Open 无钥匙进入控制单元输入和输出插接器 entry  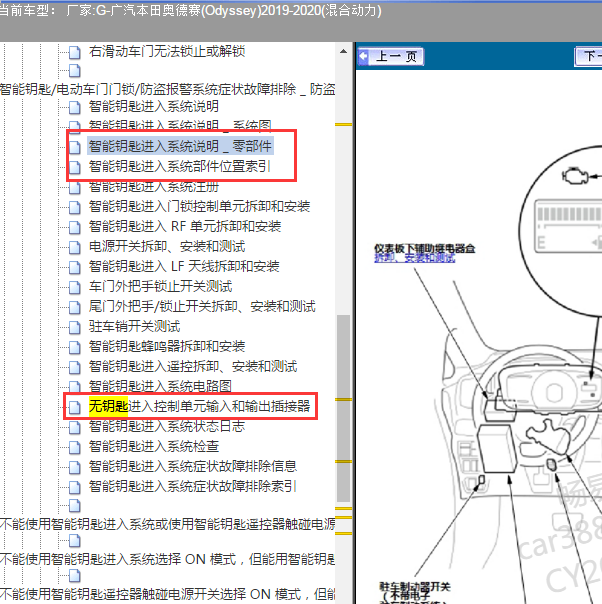[x=199, y=406]
